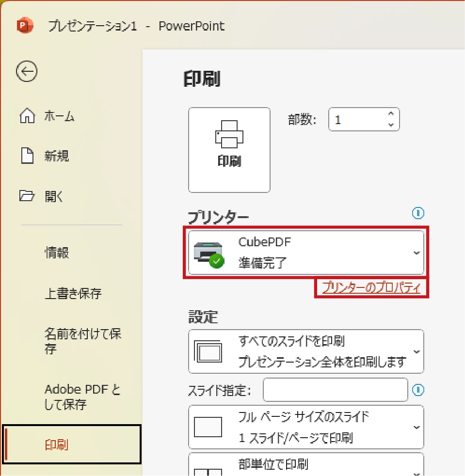Increase the 部数 copies count

(x=391, y=114)
